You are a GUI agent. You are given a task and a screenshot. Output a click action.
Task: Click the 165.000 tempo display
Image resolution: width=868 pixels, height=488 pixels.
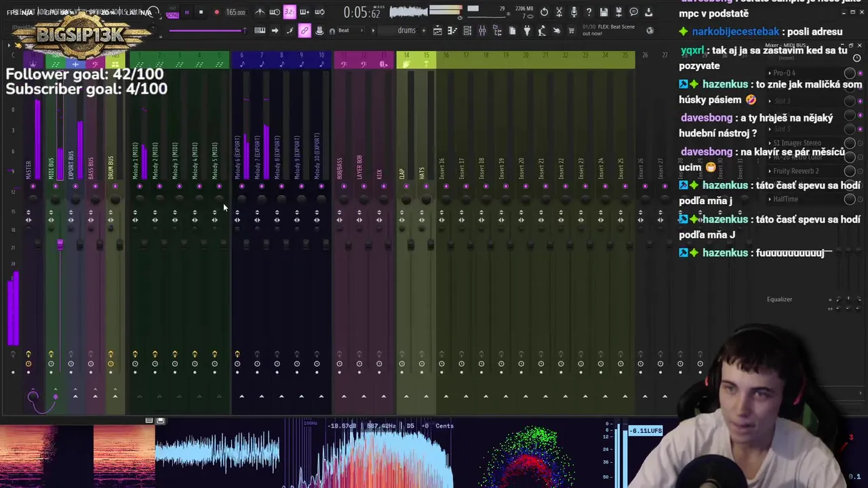point(235,12)
